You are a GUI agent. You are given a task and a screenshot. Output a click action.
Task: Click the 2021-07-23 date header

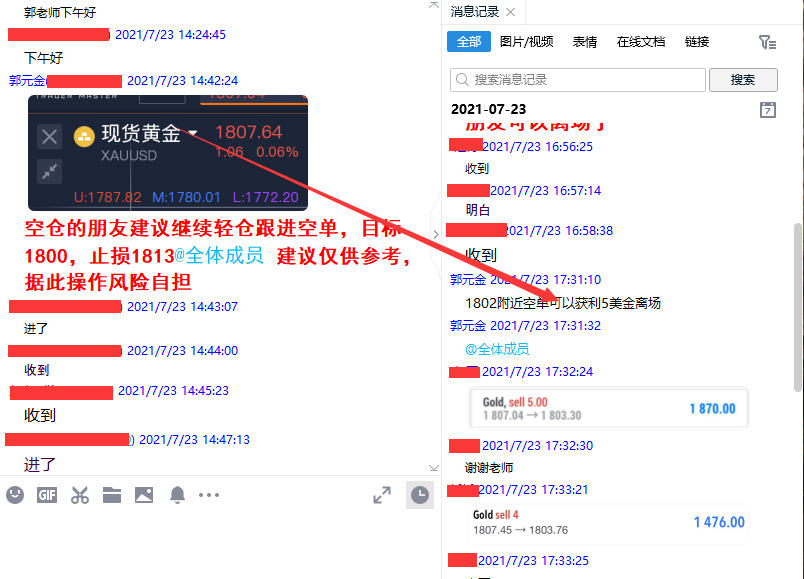[489, 109]
